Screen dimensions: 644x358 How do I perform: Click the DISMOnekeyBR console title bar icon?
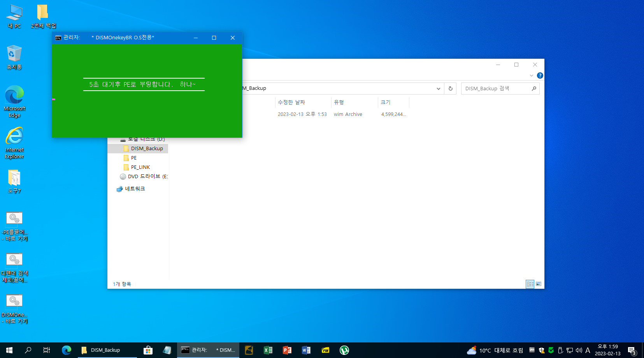(58, 38)
